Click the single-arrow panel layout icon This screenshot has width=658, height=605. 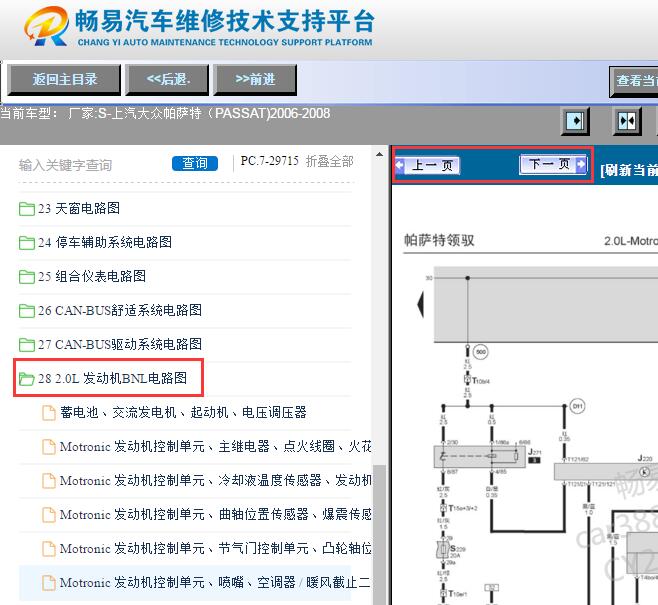coord(575,121)
